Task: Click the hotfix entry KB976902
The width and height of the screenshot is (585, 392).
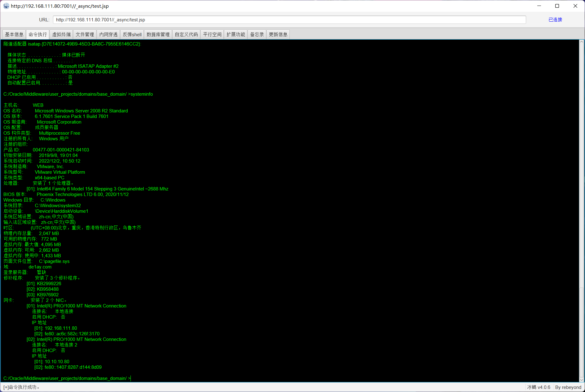Action: coord(48,295)
